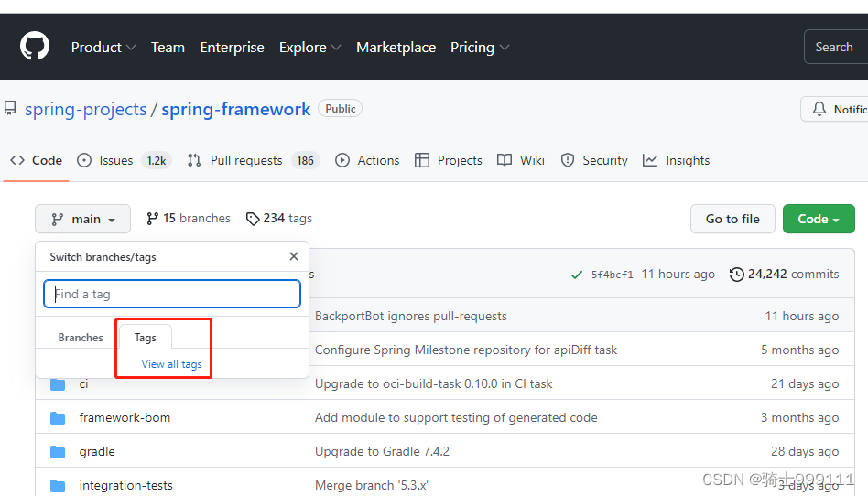Open the Insights tab
The width and height of the screenshot is (868, 496).
676,160
